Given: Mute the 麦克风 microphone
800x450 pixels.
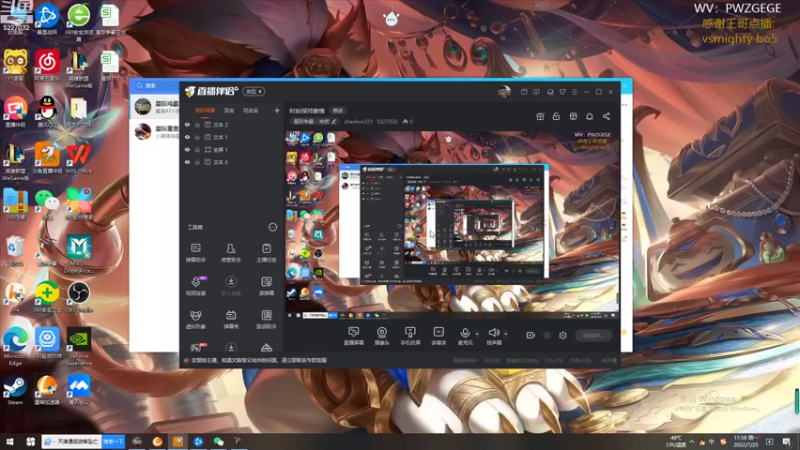Looking at the screenshot, I should [465, 336].
